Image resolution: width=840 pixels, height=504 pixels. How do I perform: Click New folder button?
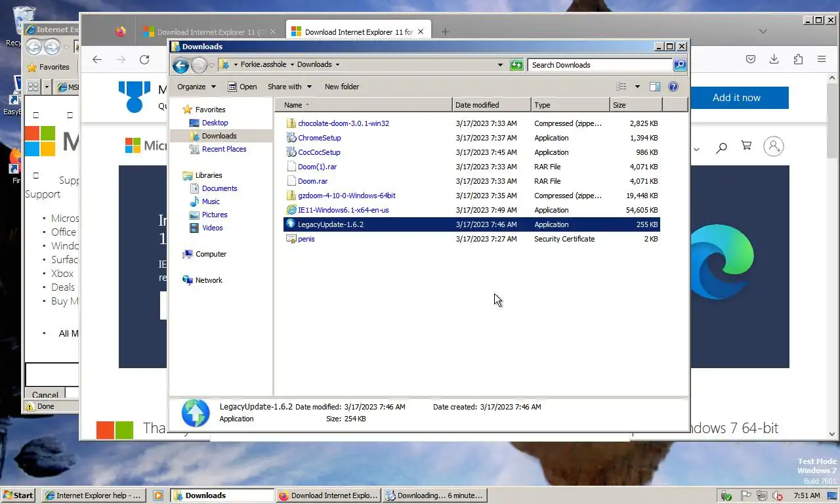(342, 87)
